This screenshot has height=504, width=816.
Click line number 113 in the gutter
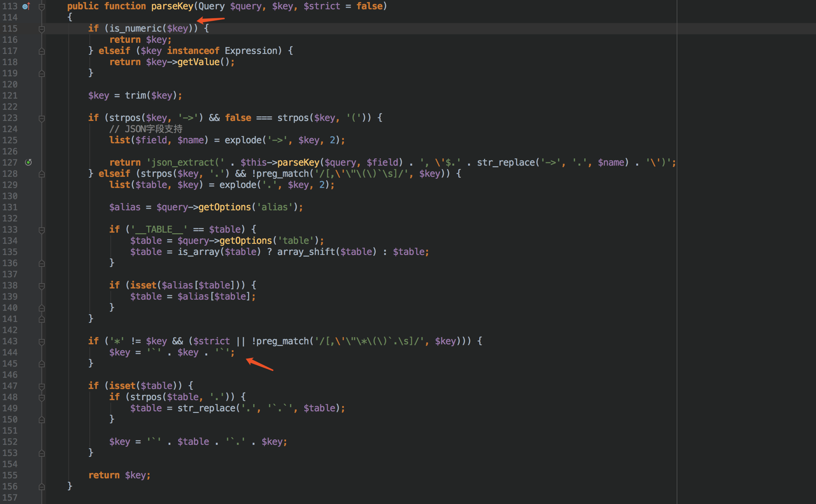coord(9,6)
